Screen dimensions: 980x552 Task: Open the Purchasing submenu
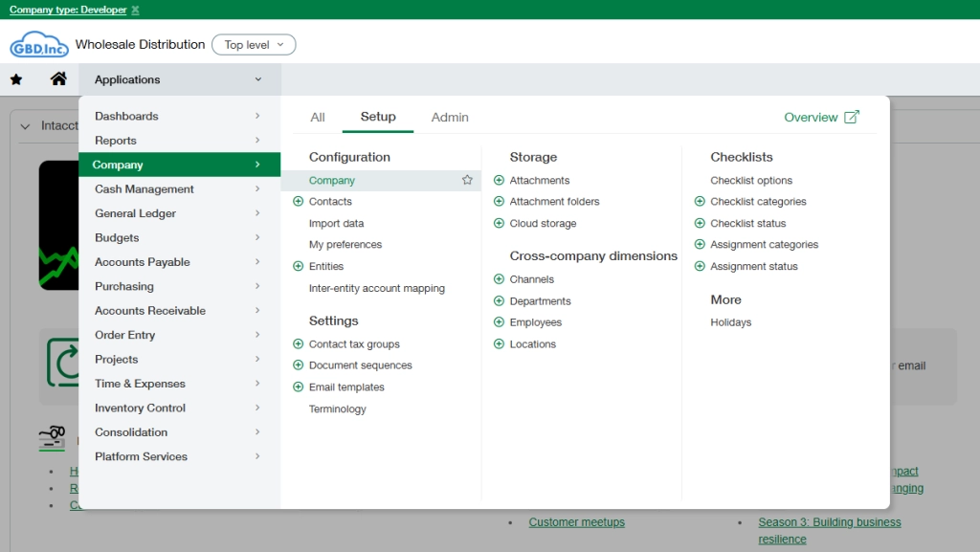179,286
